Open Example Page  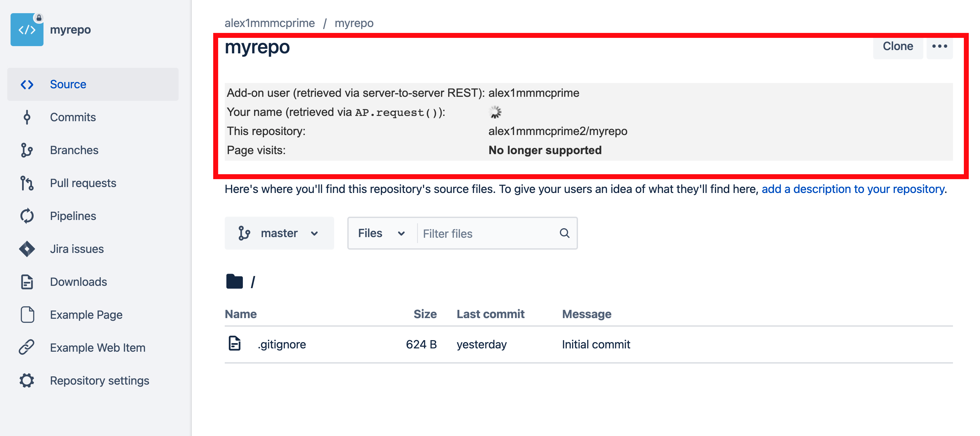click(x=93, y=315)
